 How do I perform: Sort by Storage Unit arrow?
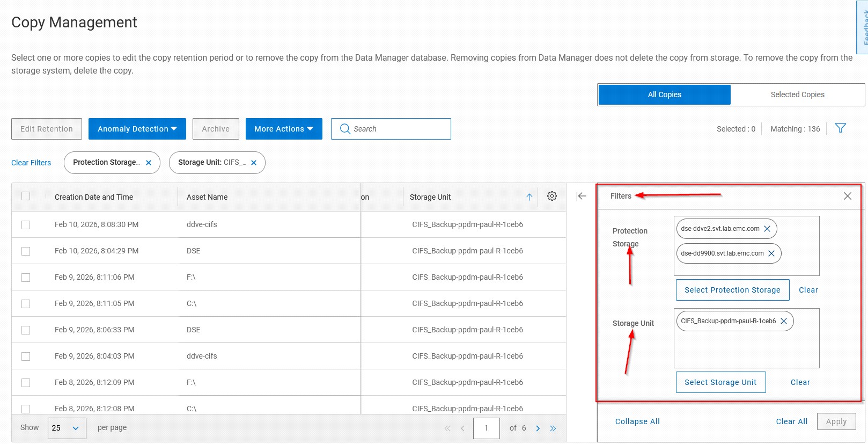529,197
